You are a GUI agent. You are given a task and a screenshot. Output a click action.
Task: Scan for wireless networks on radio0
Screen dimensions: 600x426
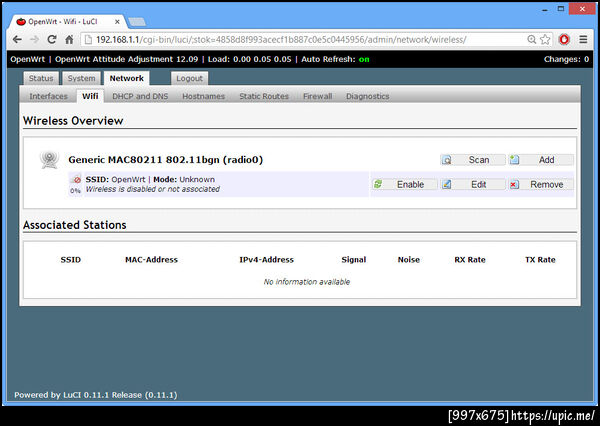tap(473, 160)
